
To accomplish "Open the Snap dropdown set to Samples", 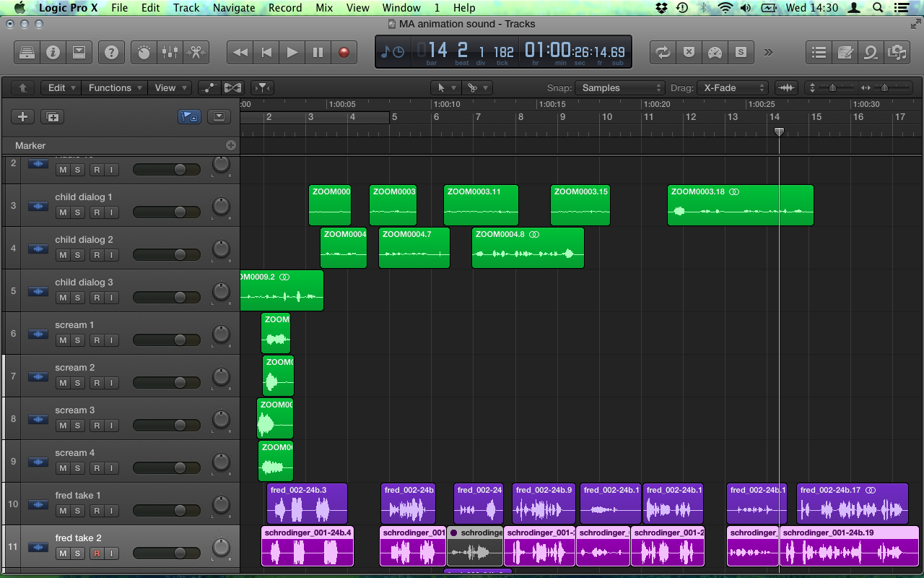I will tap(619, 87).
